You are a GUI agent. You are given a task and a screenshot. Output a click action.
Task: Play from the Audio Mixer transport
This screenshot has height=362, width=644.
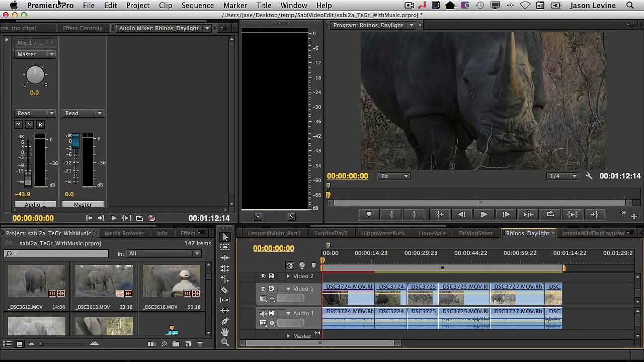(113, 218)
